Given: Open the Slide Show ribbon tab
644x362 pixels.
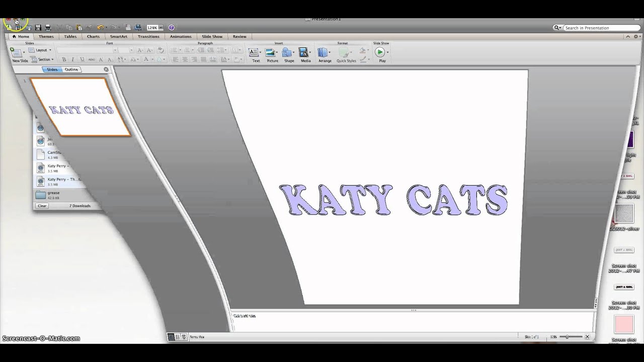Looking at the screenshot, I should [212, 37].
